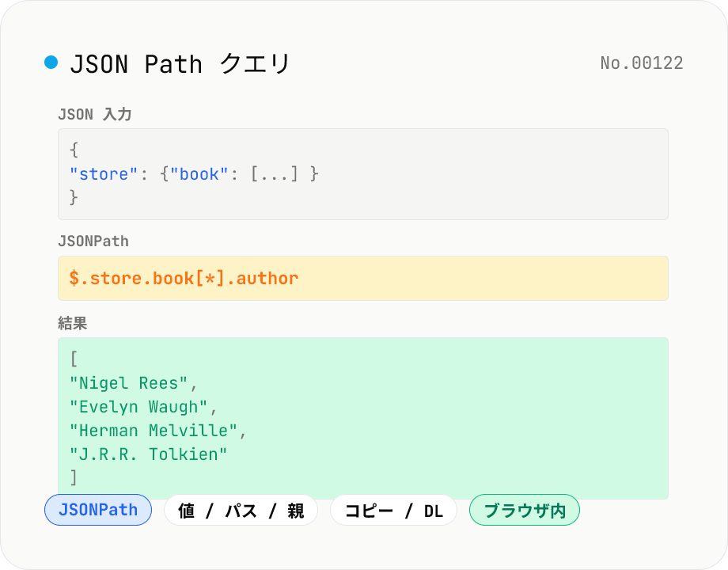This screenshot has width=728, height=570.
Task: Click the JSONPath tag pill
Action: pos(98,510)
